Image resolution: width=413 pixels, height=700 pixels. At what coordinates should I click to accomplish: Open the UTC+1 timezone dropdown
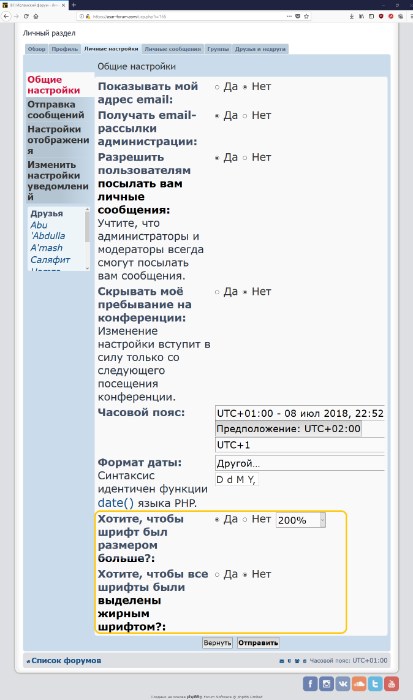tap(300, 445)
